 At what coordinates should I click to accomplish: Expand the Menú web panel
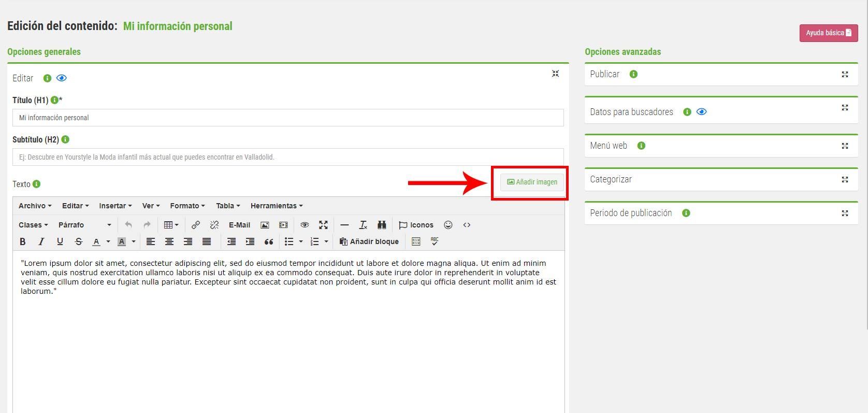[845, 146]
